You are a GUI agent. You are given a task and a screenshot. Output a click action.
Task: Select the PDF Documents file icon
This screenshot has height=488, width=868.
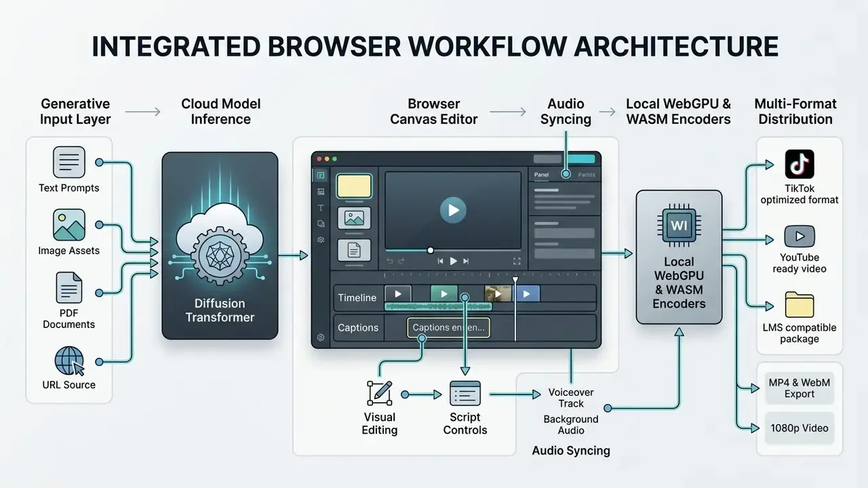tap(69, 287)
